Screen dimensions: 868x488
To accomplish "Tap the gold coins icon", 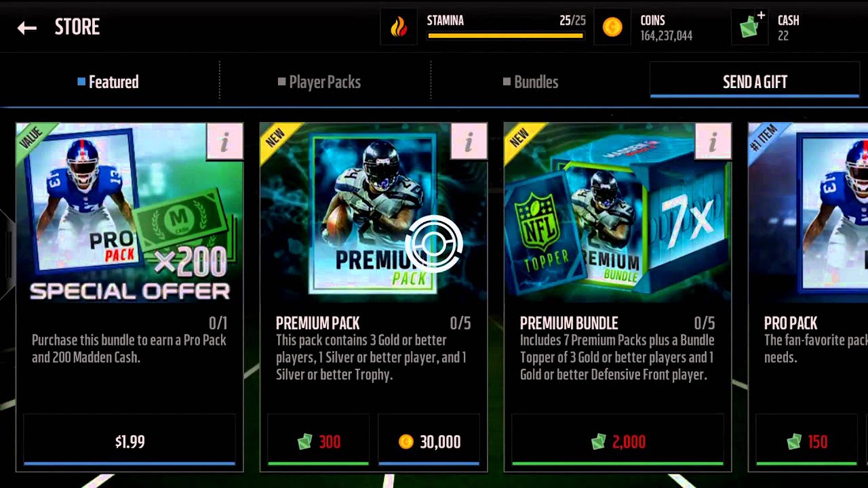I will (612, 27).
